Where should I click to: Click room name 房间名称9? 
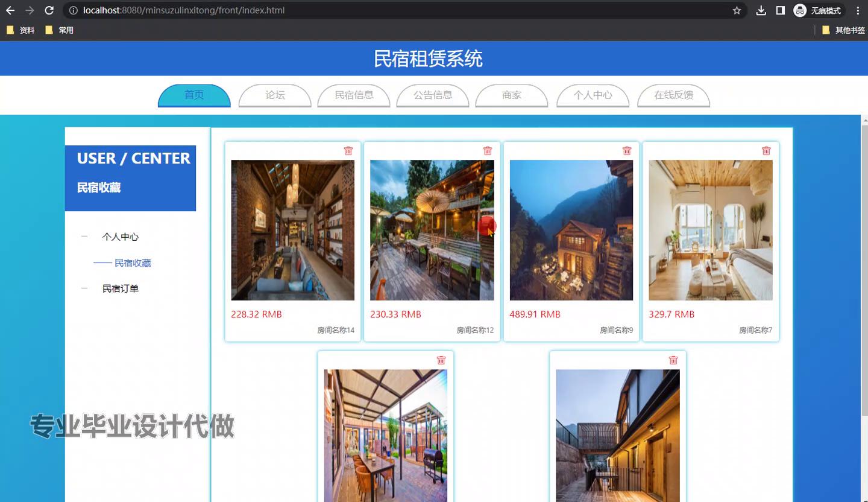(x=616, y=330)
